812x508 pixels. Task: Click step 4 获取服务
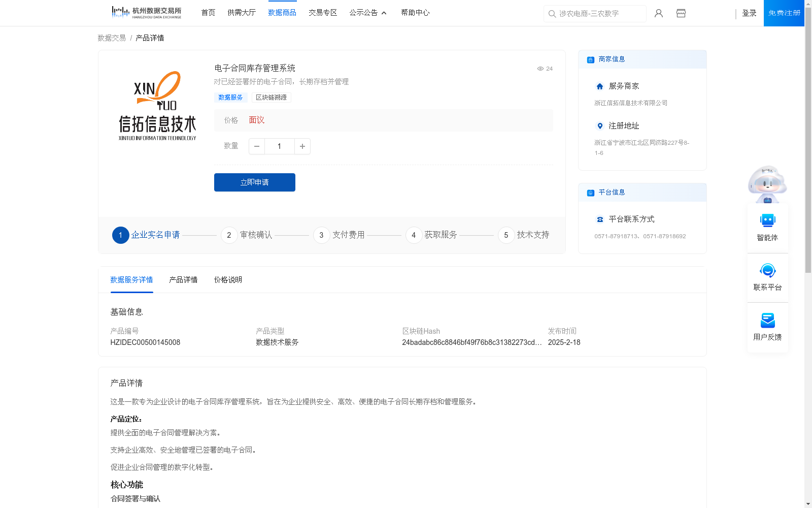431,235
